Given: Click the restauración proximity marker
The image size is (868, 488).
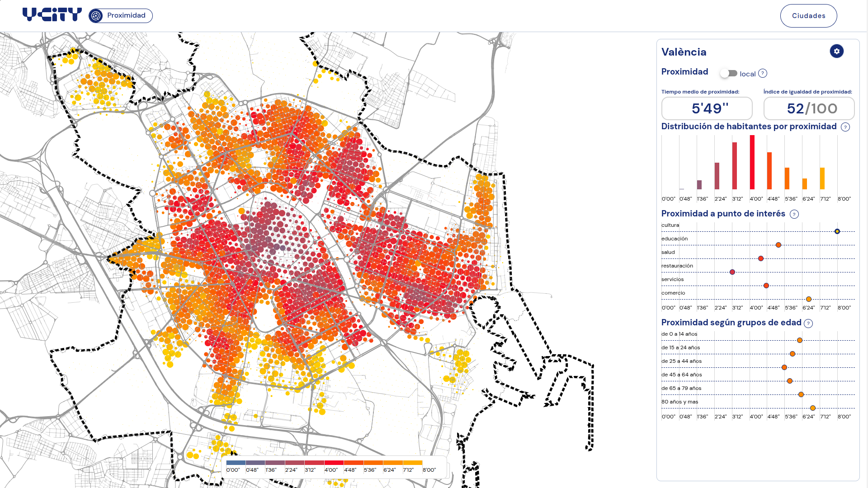Looking at the screenshot, I should 732,272.
